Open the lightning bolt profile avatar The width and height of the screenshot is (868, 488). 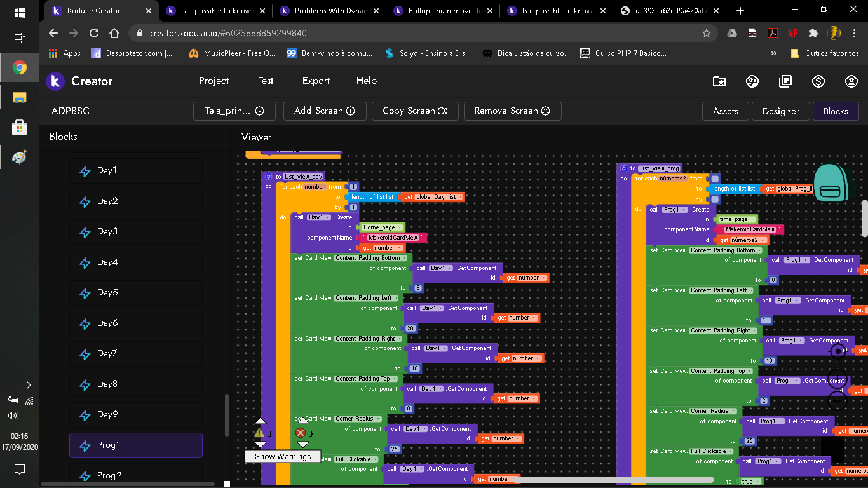[834, 33]
